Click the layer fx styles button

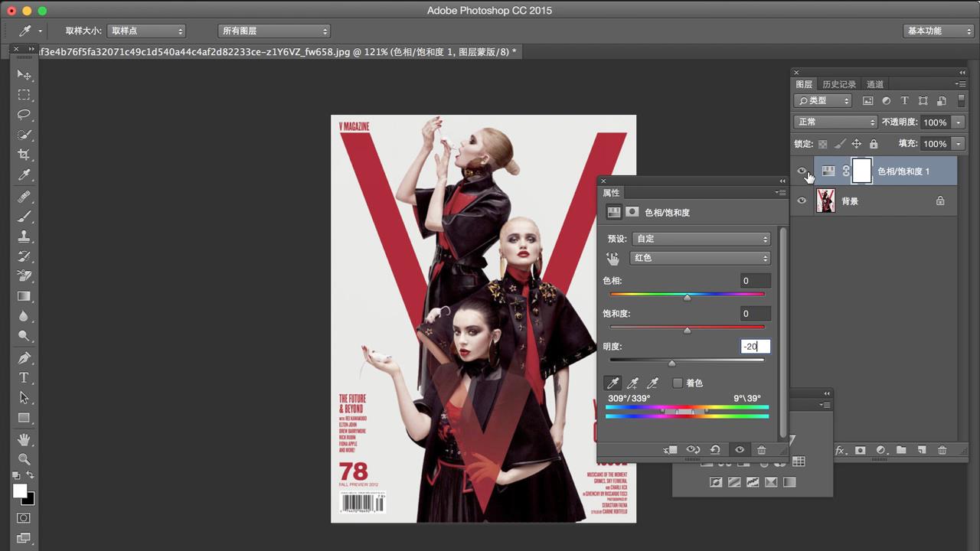tap(840, 450)
